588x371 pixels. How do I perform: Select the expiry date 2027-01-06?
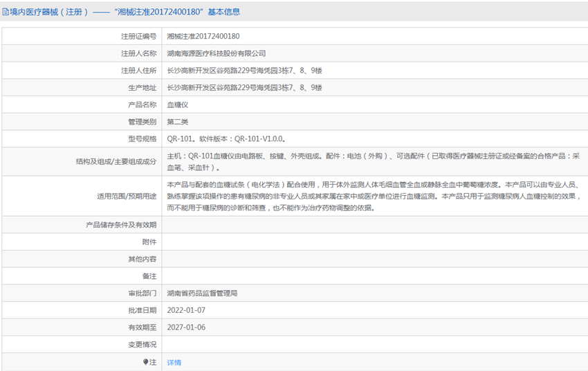186,327
